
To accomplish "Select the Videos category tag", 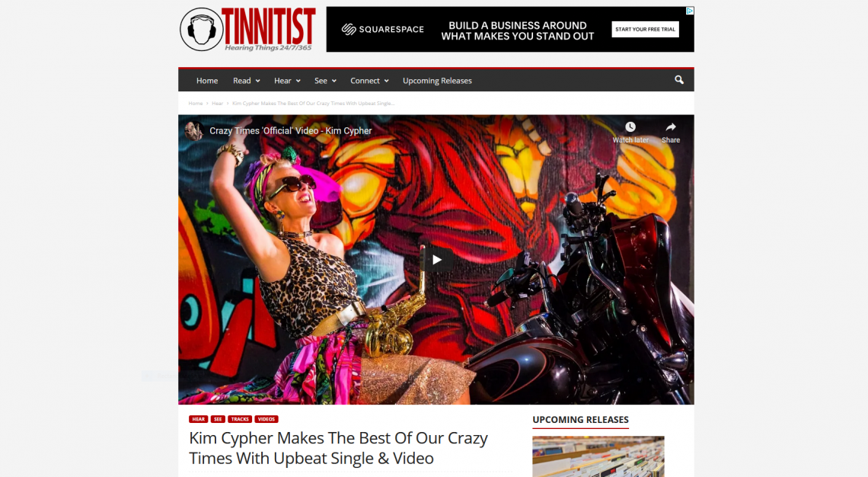I will (x=266, y=419).
